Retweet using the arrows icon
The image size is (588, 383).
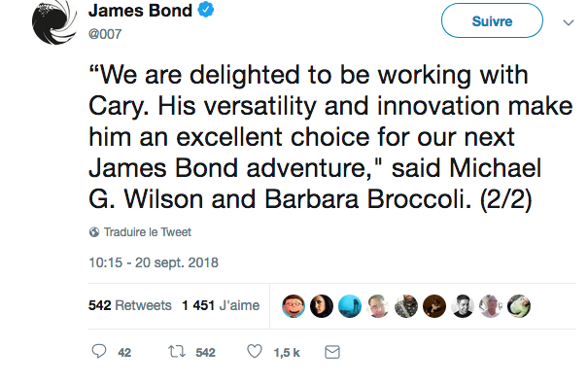point(176,352)
